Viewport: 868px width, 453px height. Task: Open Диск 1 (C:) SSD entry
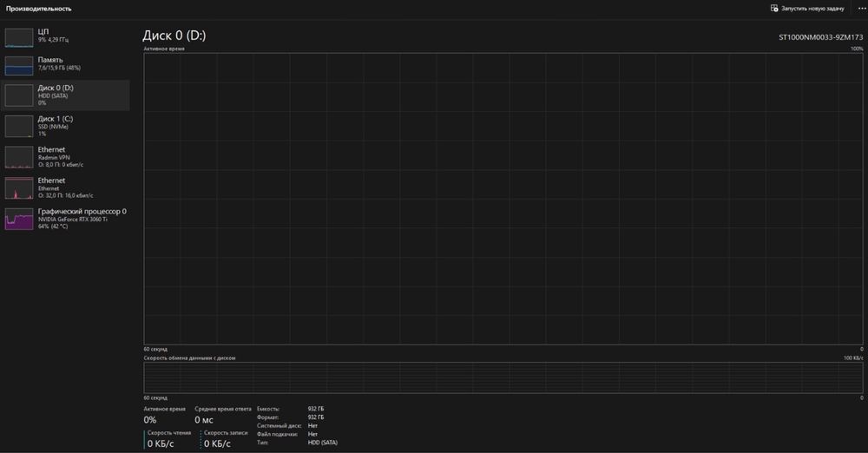point(65,126)
